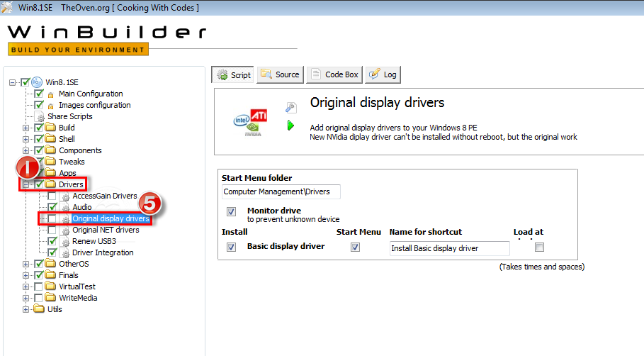Image resolution: width=644 pixels, height=356 pixels.
Task: Expand the OtherOS folder node
Action: click(26, 264)
